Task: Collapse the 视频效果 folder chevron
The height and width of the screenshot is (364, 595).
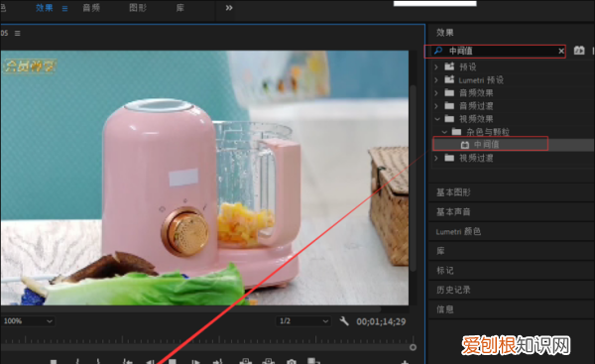Action: tap(437, 119)
